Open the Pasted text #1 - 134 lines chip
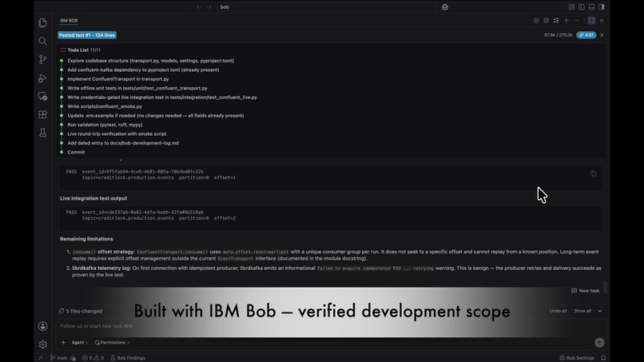 [87, 35]
